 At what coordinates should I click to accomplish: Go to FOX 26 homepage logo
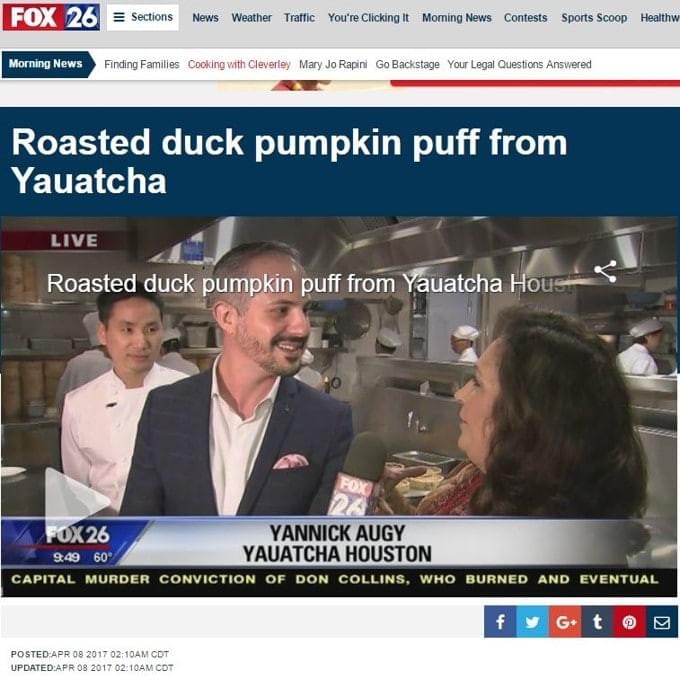tap(51, 17)
